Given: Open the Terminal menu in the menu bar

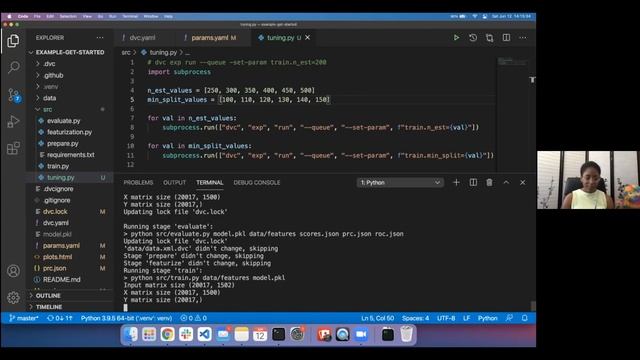Looking at the screenshot, I should coord(130,16).
